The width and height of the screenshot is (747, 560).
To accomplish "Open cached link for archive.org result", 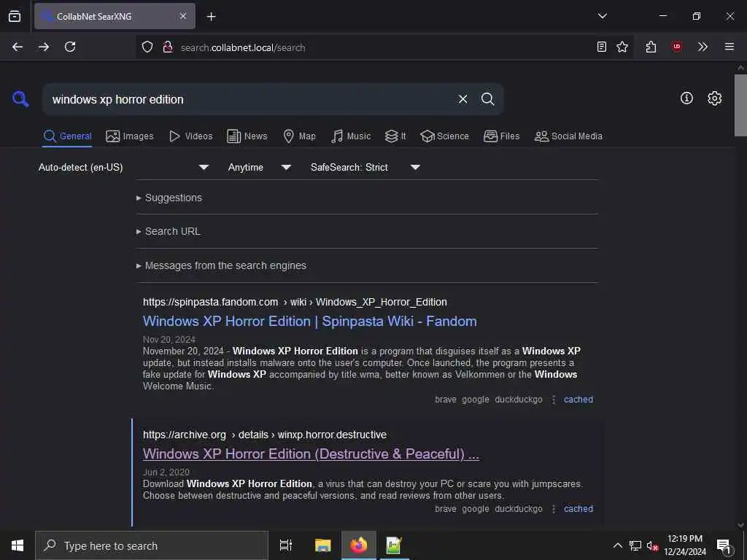I will tap(578, 508).
